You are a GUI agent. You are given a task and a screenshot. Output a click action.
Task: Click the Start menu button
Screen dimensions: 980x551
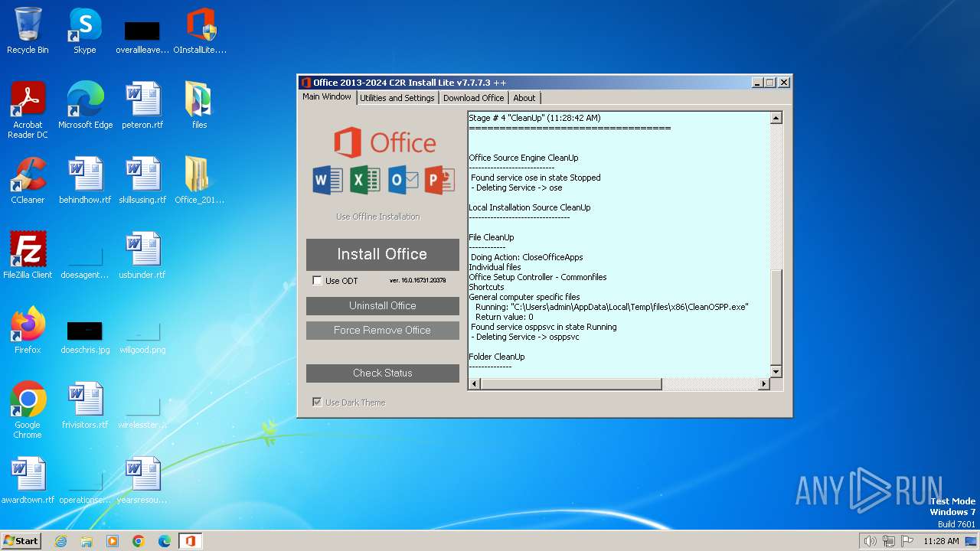(21, 541)
